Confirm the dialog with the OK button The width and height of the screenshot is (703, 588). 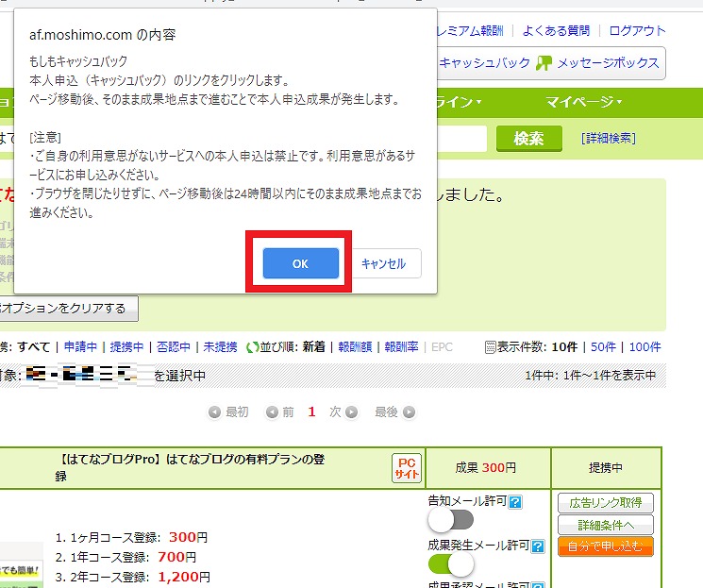(300, 263)
